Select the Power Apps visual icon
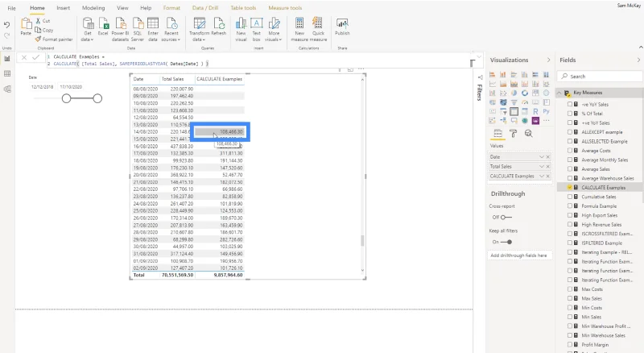Screen dimensions: 644x353 [535, 121]
